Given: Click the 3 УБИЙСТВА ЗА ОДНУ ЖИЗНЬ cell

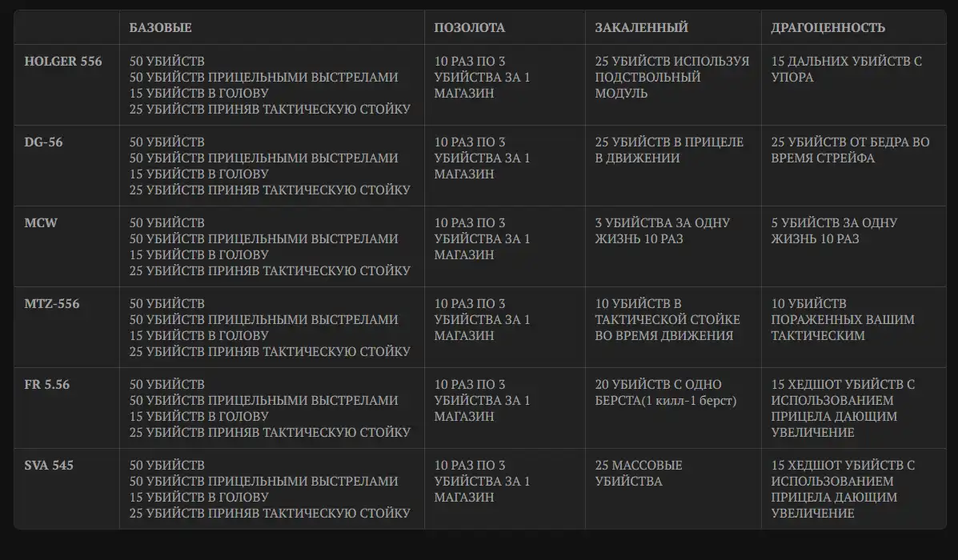Looking at the screenshot, I should (x=663, y=230).
